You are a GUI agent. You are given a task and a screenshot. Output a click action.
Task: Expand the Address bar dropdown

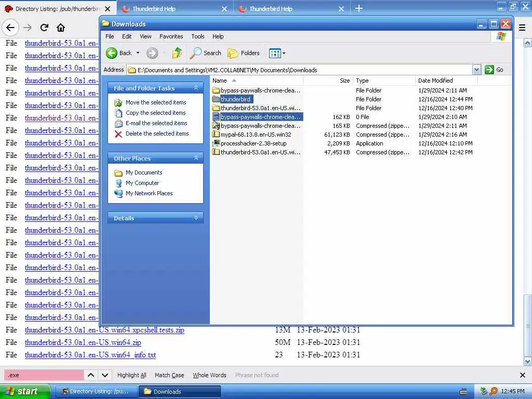pyautogui.click(x=476, y=70)
